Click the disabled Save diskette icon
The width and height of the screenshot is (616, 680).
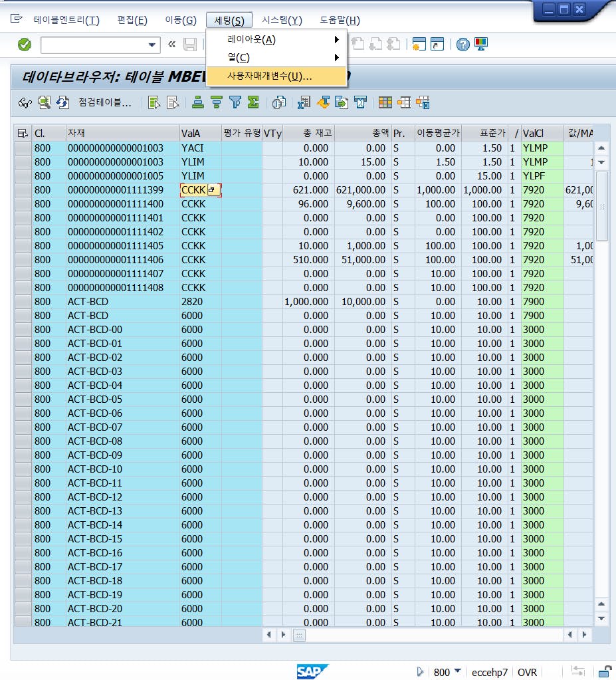(x=190, y=45)
